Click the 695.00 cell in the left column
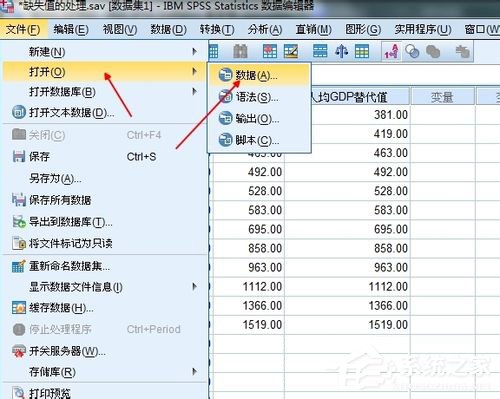 pos(249,229)
